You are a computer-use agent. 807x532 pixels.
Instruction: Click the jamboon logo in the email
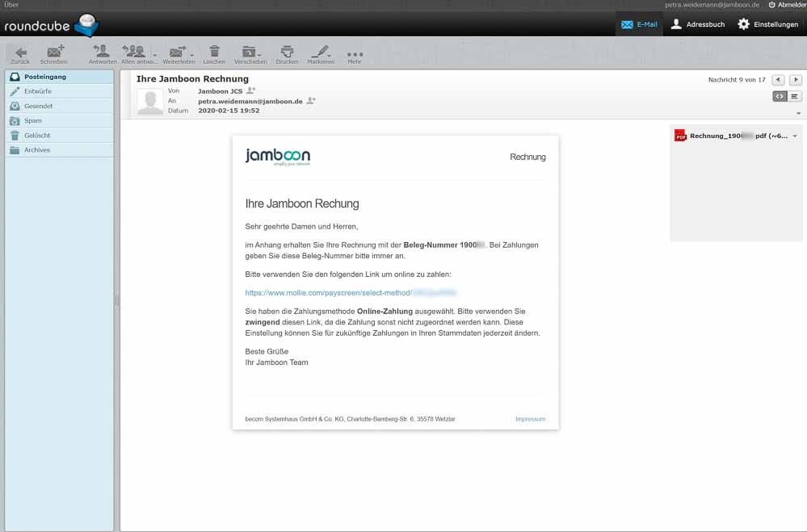point(278,157)
